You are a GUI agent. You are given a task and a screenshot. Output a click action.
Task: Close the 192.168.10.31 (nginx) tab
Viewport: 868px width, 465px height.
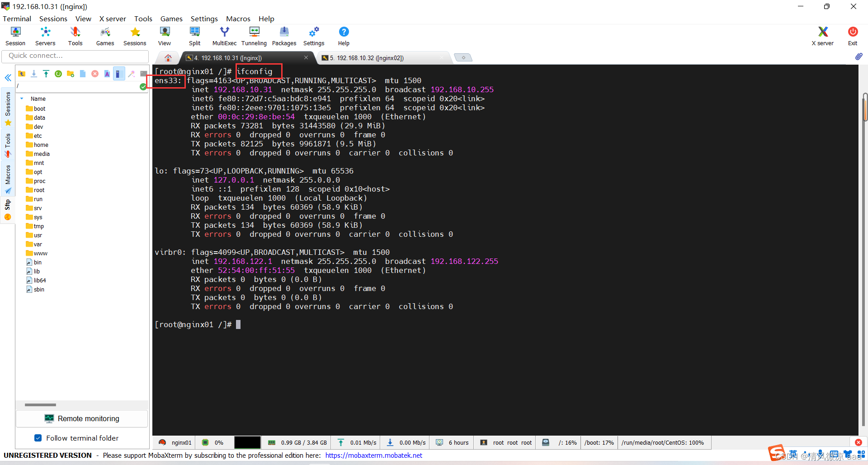[306, 57]
